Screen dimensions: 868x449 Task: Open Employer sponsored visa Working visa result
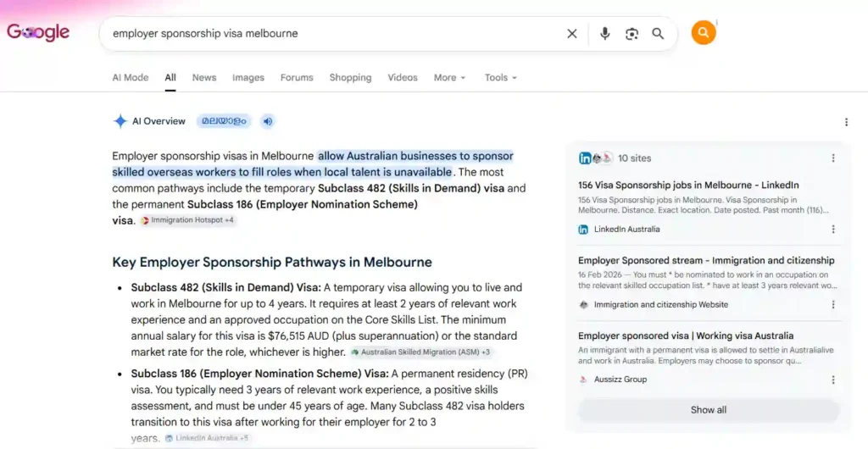click(685, 335)
